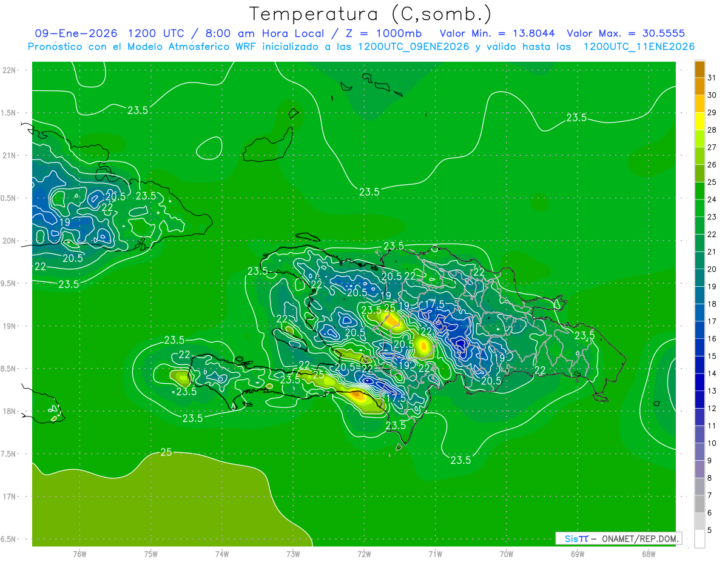Click the colorbar scale label "31"

click(712, 78)
